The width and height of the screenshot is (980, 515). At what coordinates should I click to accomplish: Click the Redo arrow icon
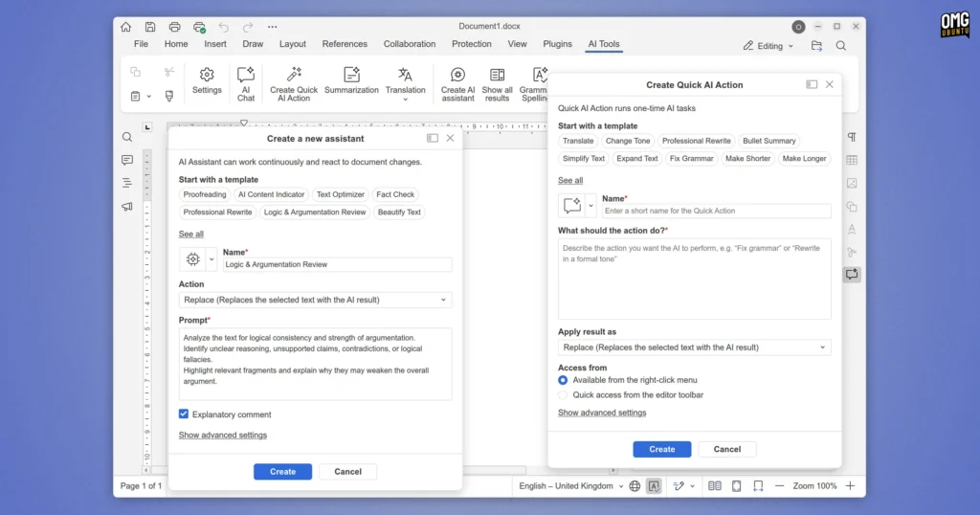(x=248, y=27)
